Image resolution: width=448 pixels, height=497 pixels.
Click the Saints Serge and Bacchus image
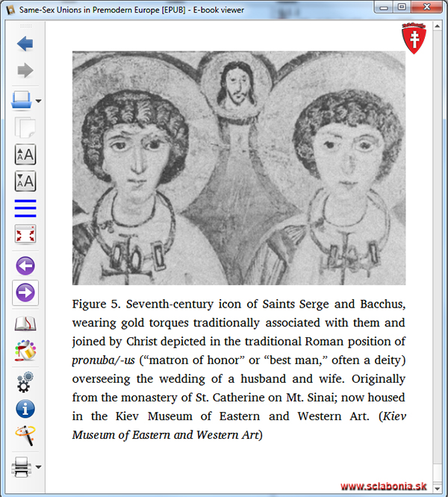click(238, 168)
